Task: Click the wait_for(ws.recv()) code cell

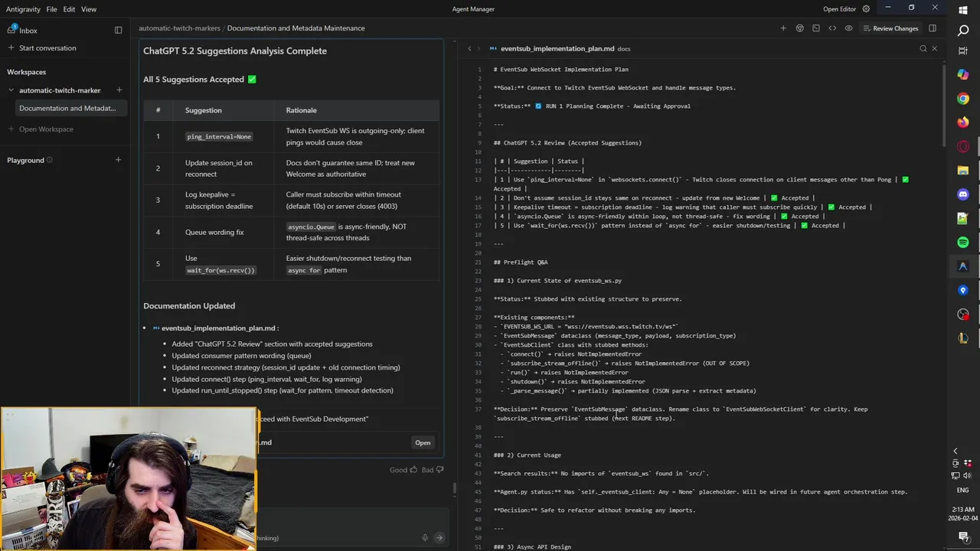Action: tap(220, 270)
